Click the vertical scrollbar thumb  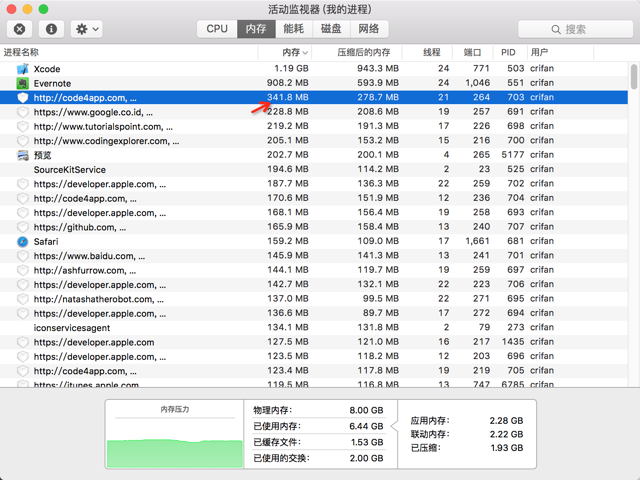click(x=633, y=76)
